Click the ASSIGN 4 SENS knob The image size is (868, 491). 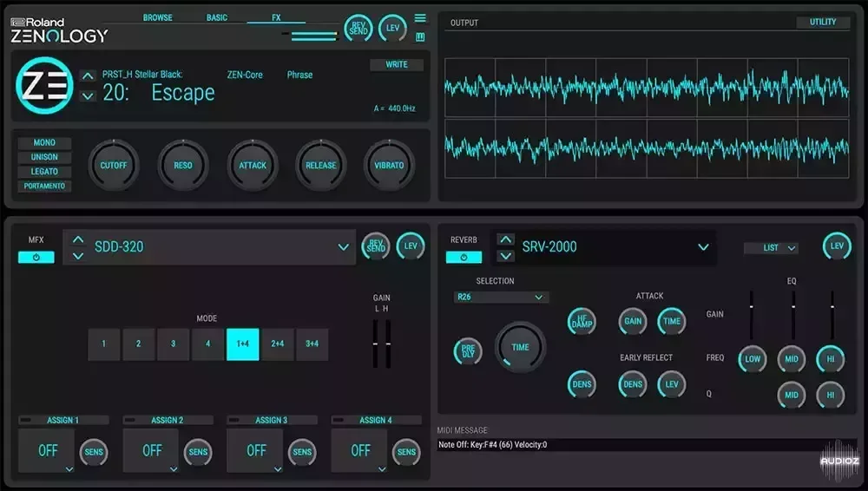[406, 452]
